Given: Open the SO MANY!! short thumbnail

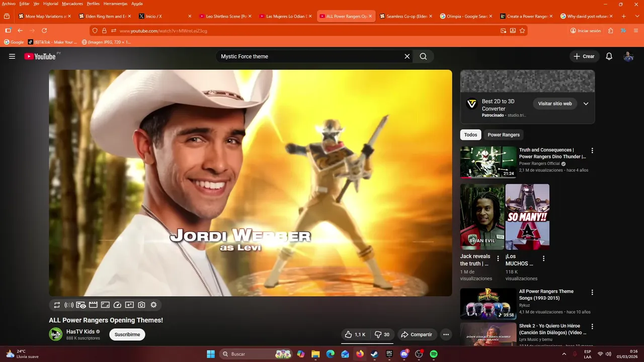Looking at the screenshot, I should [x=527, y=217].
